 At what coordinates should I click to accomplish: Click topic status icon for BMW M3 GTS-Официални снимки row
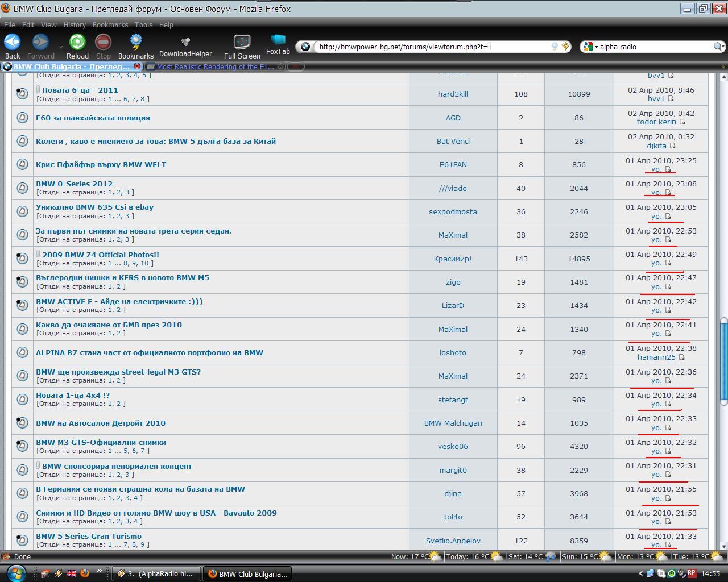pos(22,446)
